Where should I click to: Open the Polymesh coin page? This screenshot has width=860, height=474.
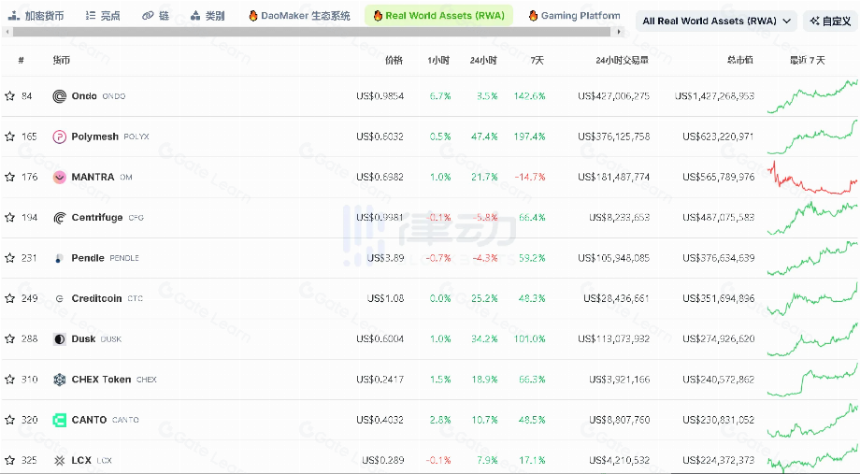(95, 137)
